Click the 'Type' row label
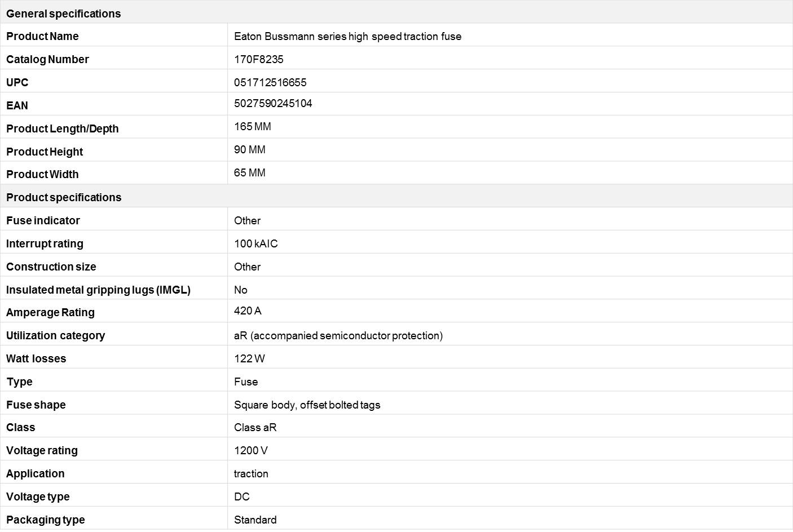This screenshot has width=793, height=532. (19, 382)
